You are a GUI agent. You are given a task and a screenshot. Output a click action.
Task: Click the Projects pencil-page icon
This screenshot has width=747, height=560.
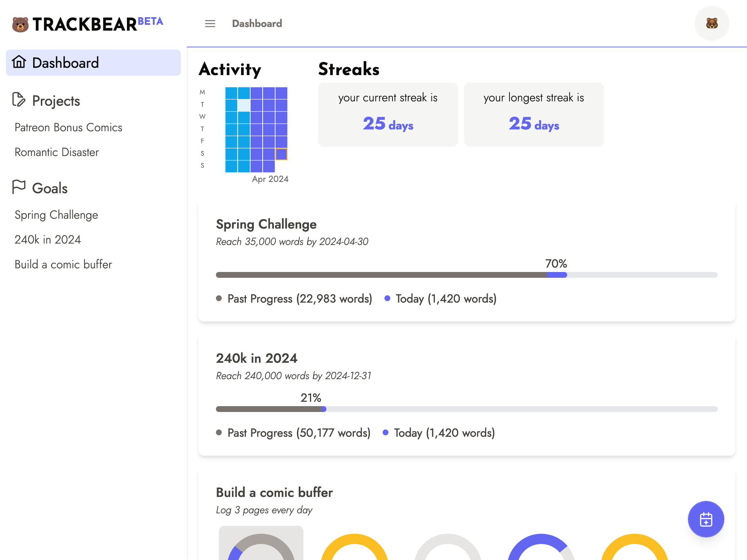click(x=19, y=100)
